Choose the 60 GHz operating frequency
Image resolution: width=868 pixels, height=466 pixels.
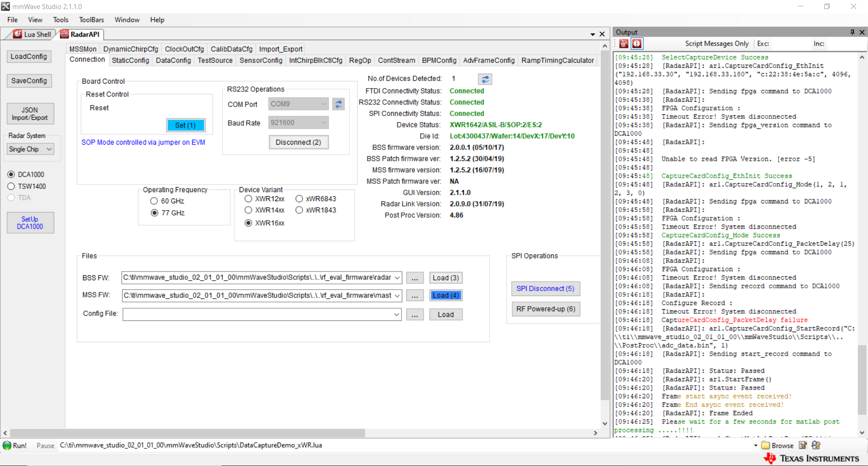point(154,201)
